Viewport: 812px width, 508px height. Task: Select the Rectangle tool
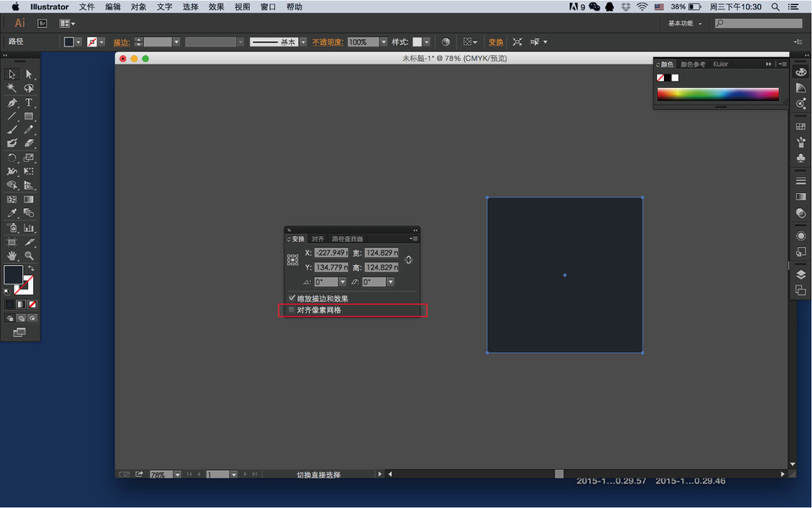(x=29, y=116)
